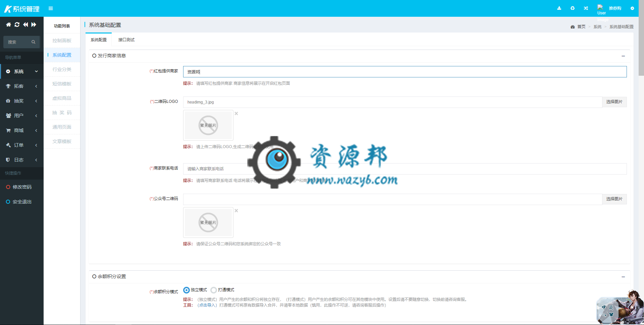Click the cart icon beside 商城
Screen dimensions: 644x325
click(x=8, y=130)
